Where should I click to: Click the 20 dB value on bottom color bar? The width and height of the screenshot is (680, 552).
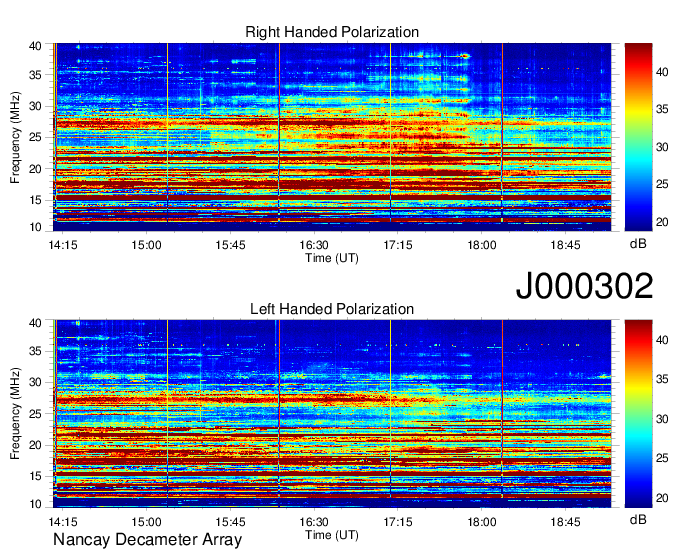coord(662,498)
